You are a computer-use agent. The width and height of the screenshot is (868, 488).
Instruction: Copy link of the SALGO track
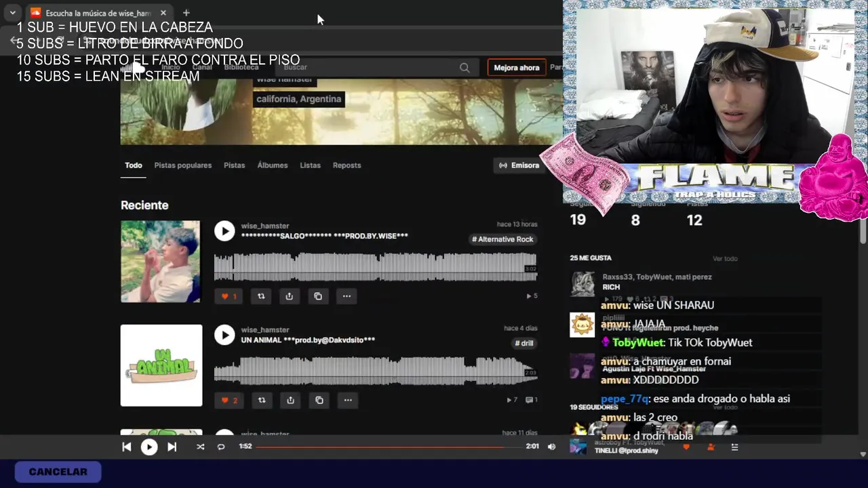tap(318, 296)
